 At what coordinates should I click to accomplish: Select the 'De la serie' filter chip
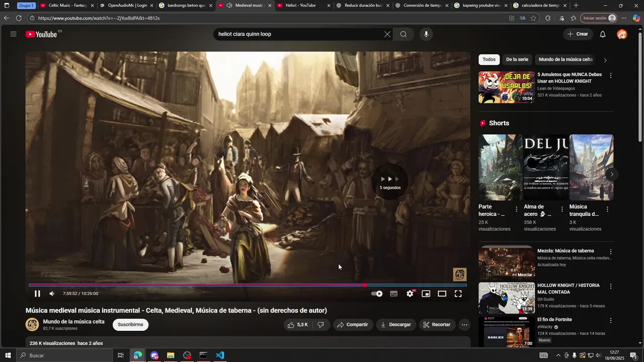[x=517, y=59]
